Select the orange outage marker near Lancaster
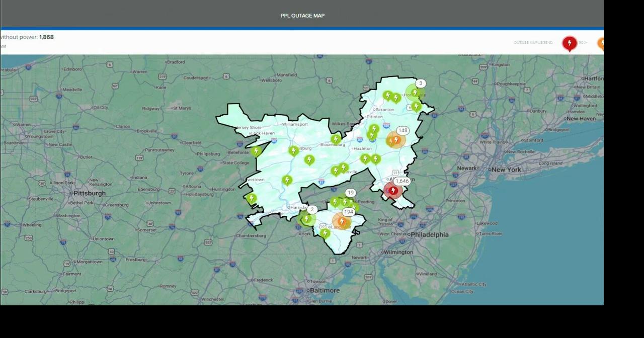 (x=342, y=221)
